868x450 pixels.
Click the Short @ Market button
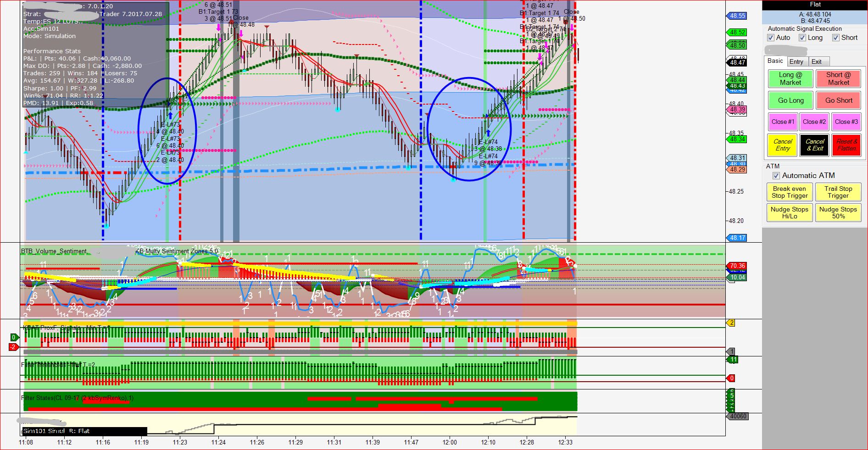point(839,79)
